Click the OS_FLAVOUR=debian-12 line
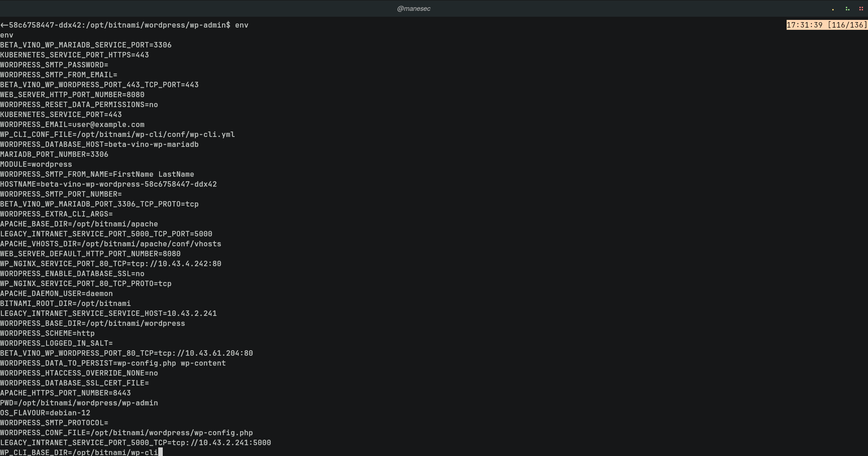Viewport: 868px width, 456px height. [x=45, y=413]
